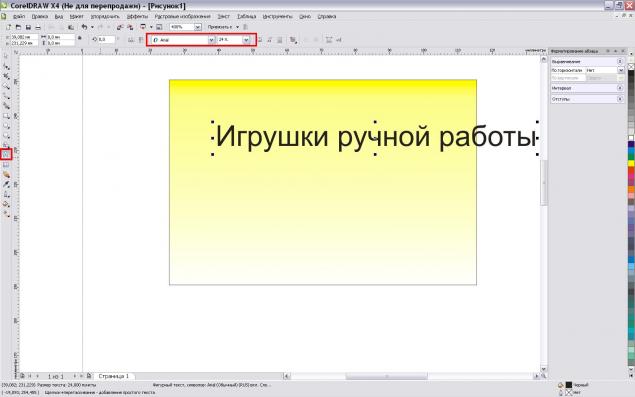Toggle Italic text formatting
Screen dimensions: 635x397
point(269,40)
